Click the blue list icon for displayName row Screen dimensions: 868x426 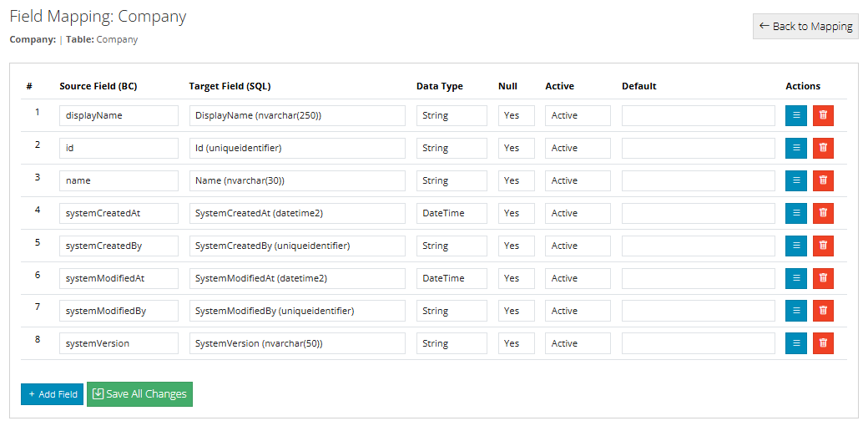[x=796, y=115]
